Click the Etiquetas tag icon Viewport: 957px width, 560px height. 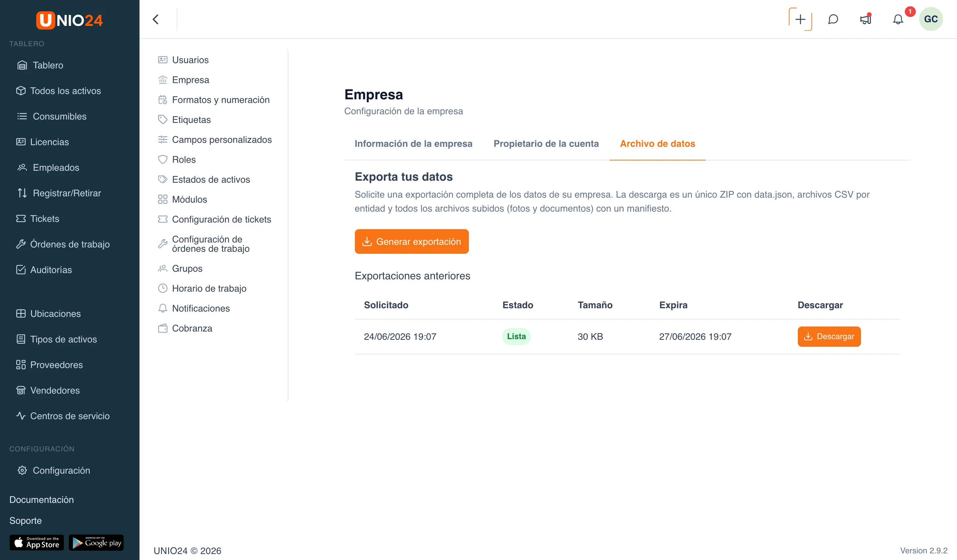point(162,120)
